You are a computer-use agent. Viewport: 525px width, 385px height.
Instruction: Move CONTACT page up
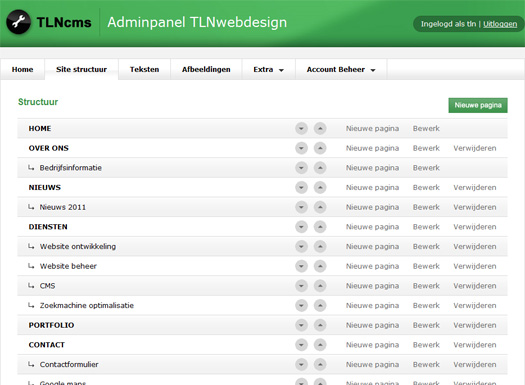click(x=320, y=345)
